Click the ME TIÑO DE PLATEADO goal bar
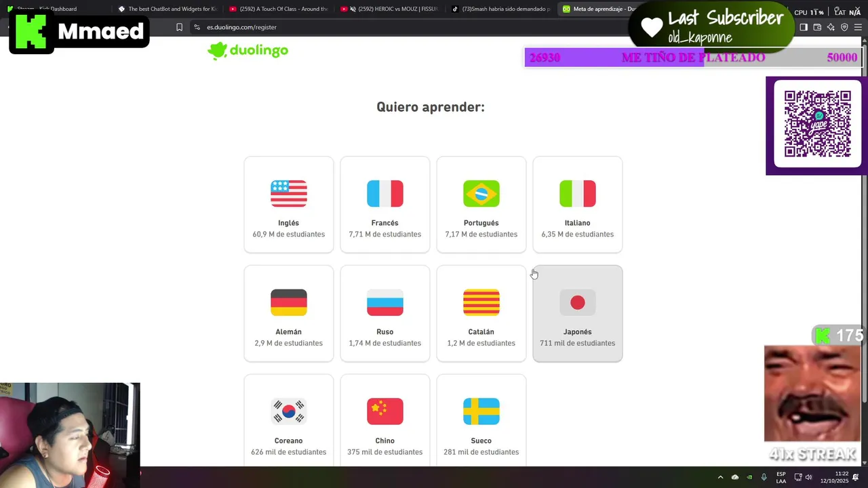868x488 pixels. tap(693, 58)
